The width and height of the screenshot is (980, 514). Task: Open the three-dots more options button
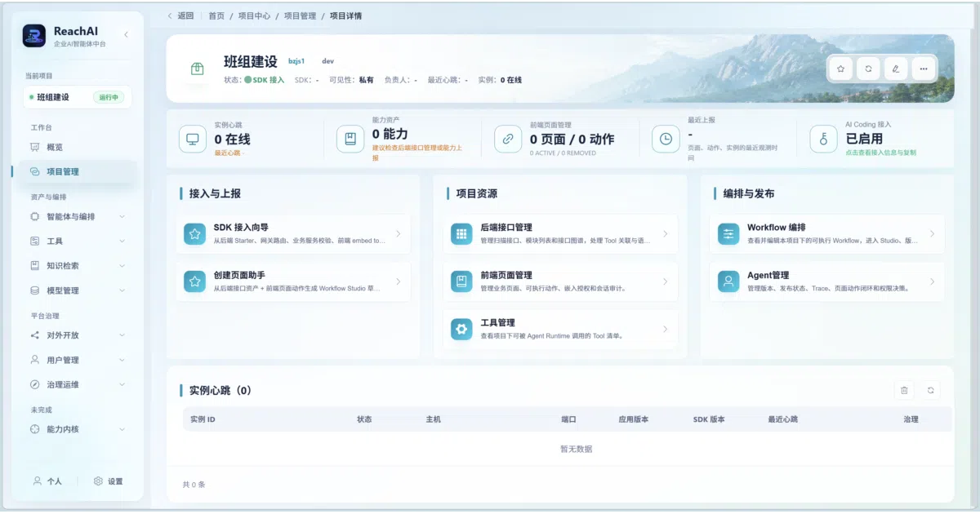pos(923,69)
